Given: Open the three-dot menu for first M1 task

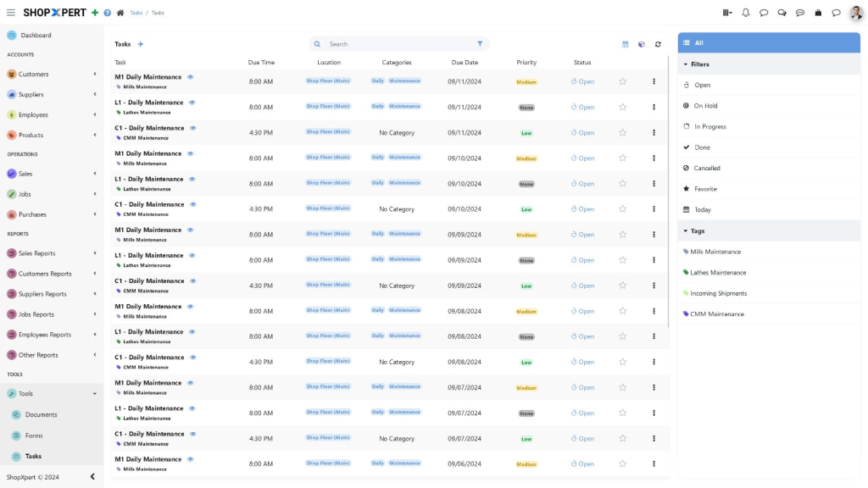Looking at the screenshot, I should point(654,81).
